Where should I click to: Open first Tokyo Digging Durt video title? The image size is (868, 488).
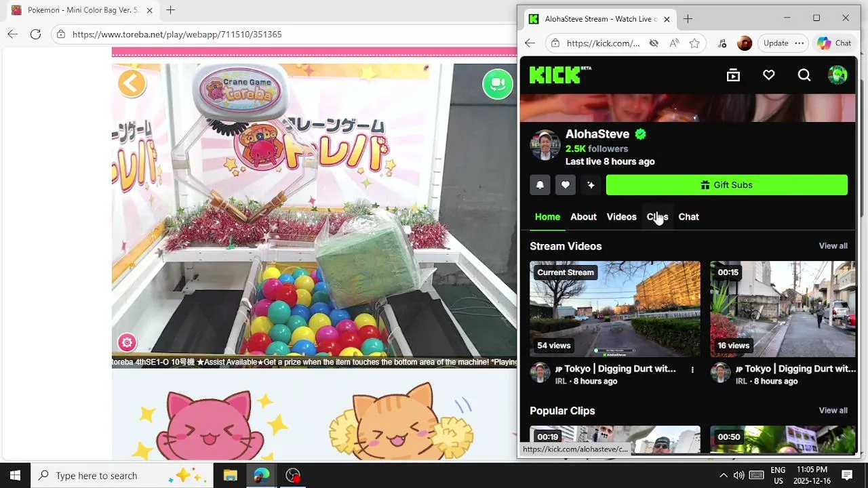[616, 369]
